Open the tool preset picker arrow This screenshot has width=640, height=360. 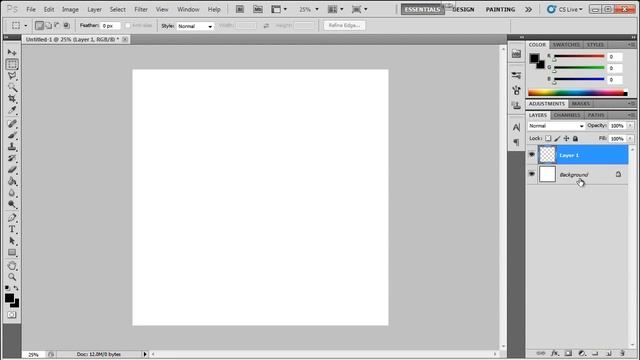coord(26,26)
